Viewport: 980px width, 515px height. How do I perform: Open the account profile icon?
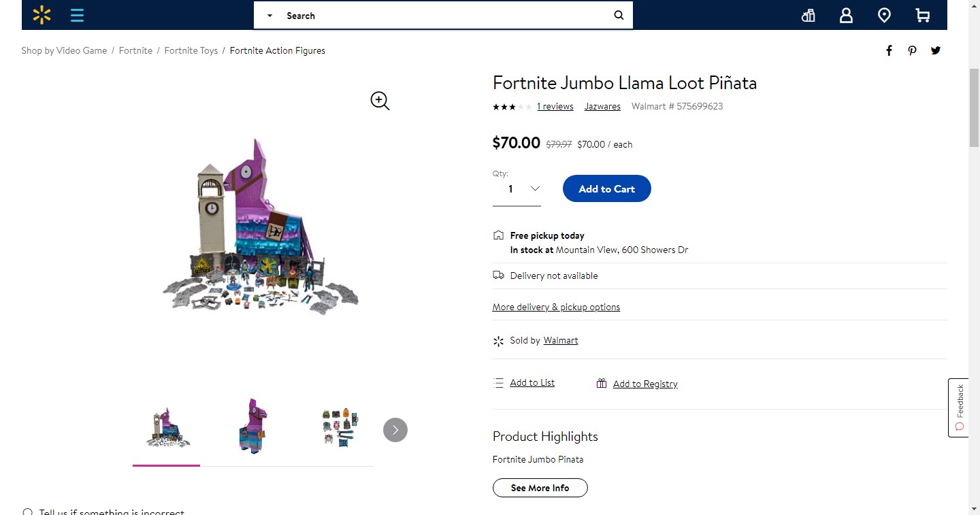(x=846, y=15)
